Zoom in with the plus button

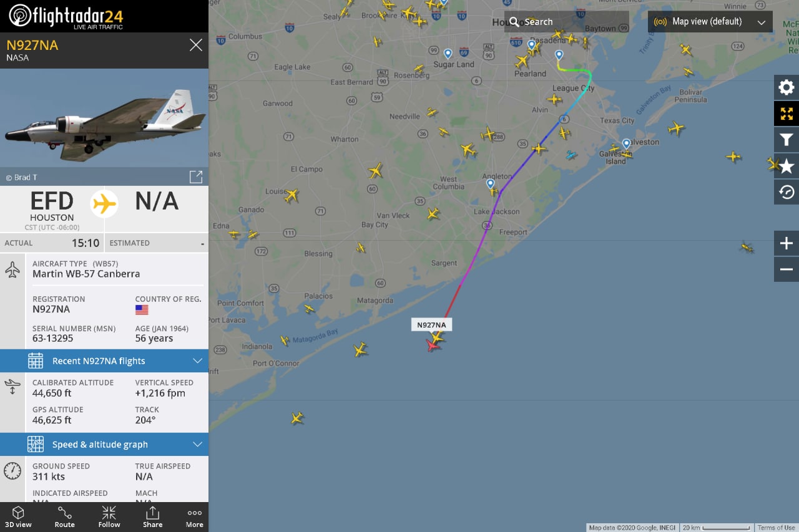(787, 243)
